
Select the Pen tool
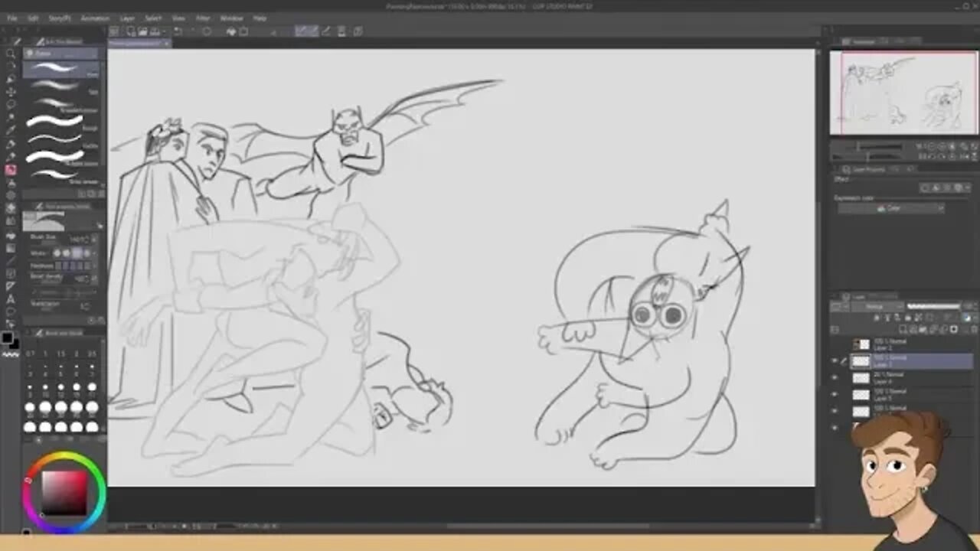coord(11,145)
